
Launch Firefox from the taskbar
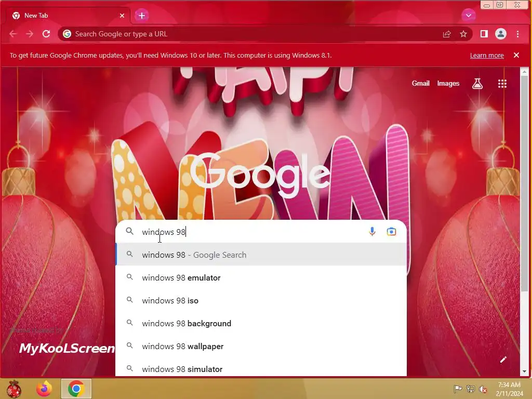point(44,389)
